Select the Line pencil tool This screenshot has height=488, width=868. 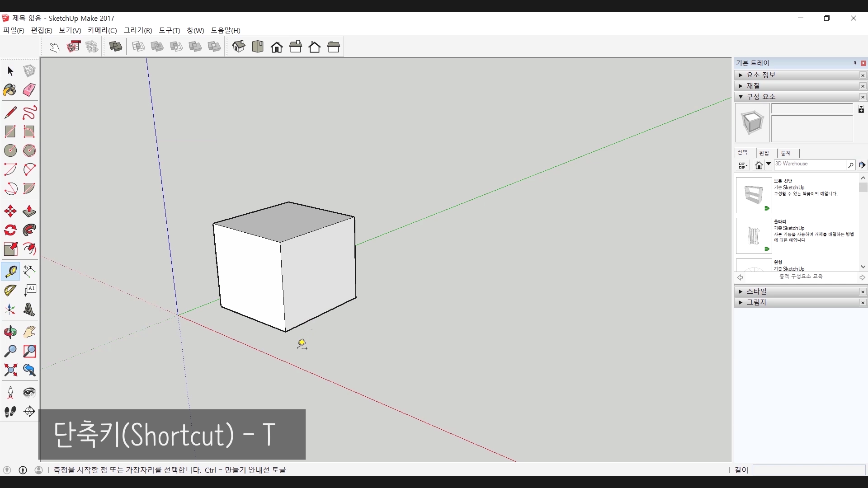(x=10, y=112)
